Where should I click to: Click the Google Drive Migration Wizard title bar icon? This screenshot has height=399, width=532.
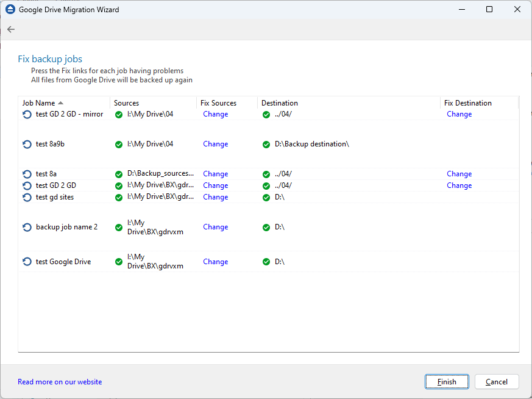tap(9, 9)
